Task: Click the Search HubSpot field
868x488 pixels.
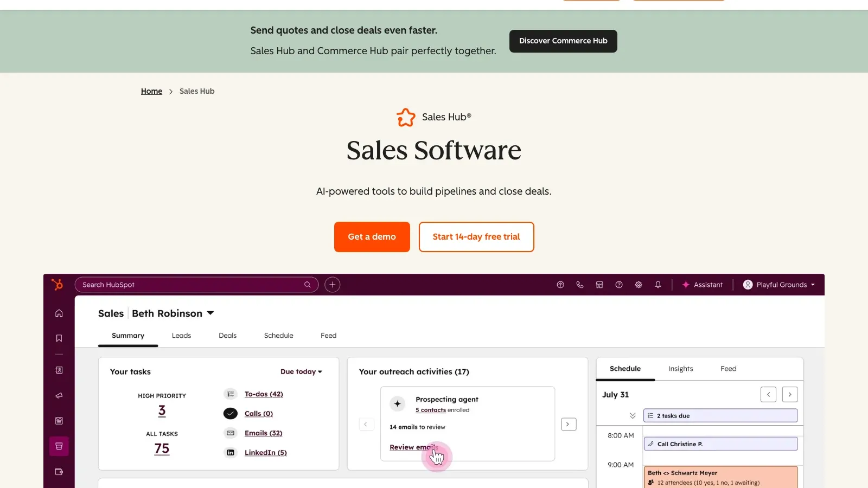Action: (x=196, y=285)
